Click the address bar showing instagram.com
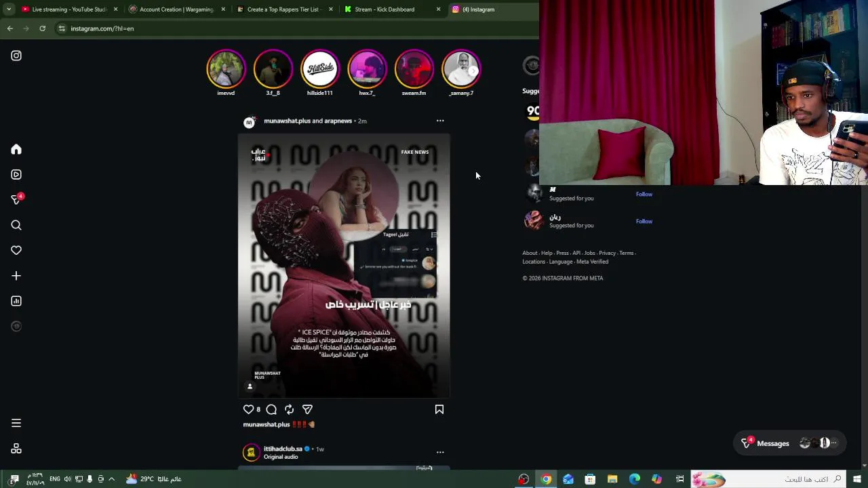The image size is (868, 488). (x=295, y=28)
